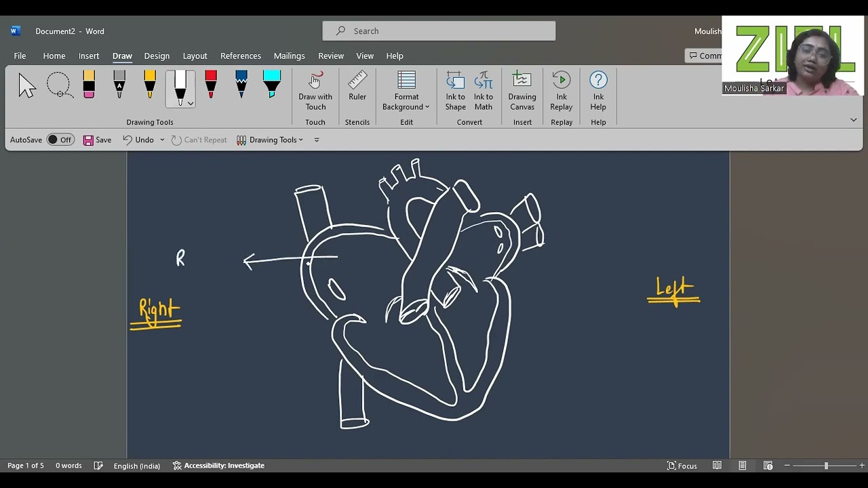Play the Ink Replay
The height and width of the screenshot is (488, 868).
point(561,91)
